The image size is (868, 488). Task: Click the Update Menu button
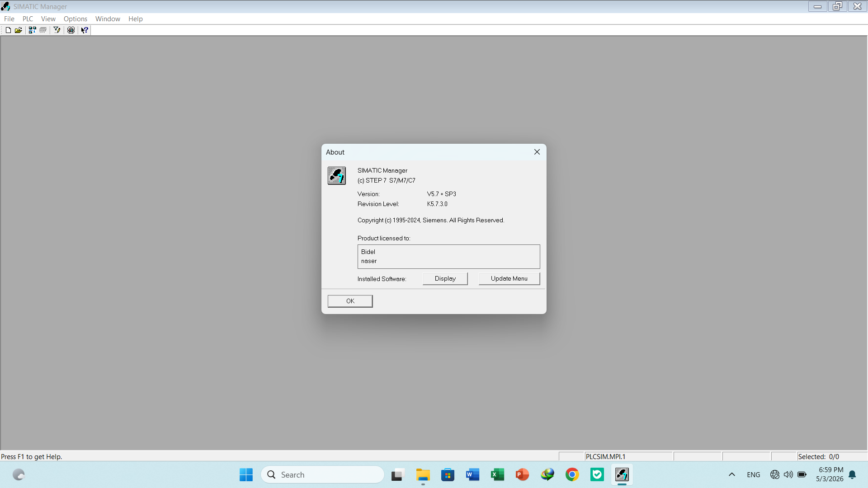point(509,279)
